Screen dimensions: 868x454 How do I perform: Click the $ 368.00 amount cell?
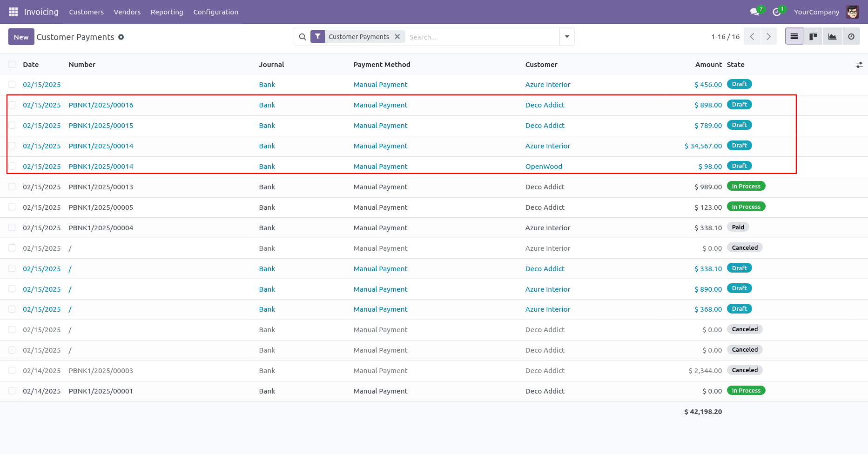[x=708, y=309]
